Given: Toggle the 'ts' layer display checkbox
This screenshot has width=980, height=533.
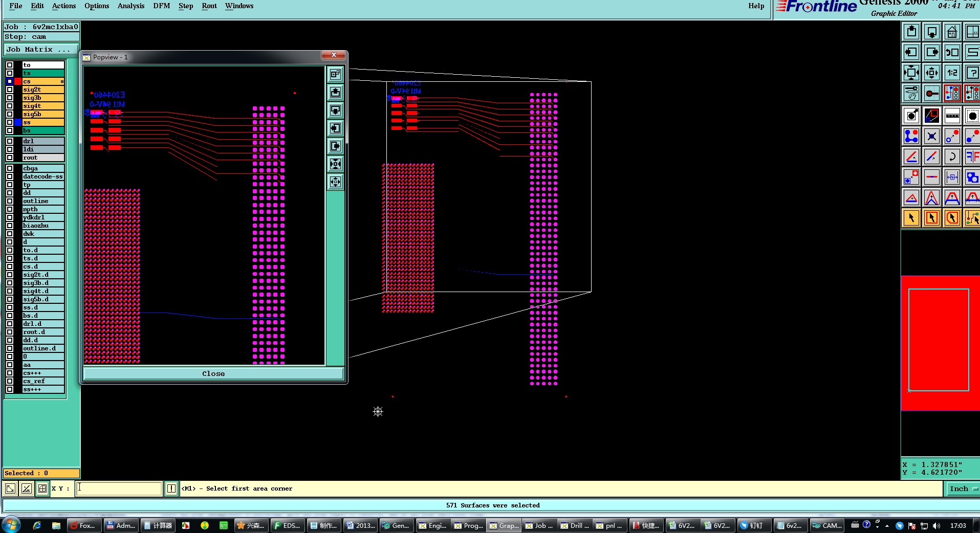Looking at the screenshot, I should click(10, 73).
